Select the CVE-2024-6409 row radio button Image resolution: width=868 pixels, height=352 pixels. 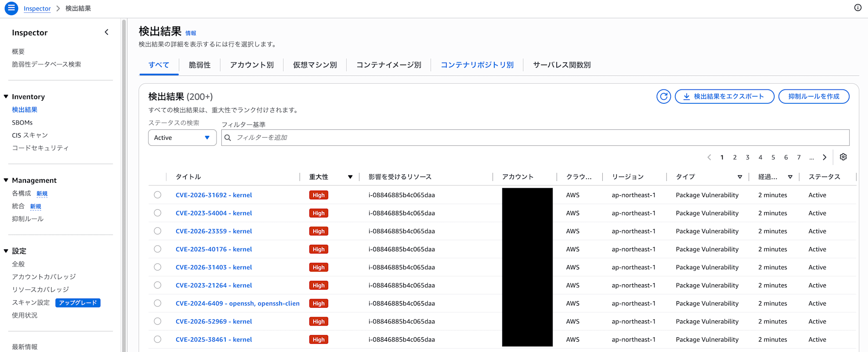pos(158,303)
